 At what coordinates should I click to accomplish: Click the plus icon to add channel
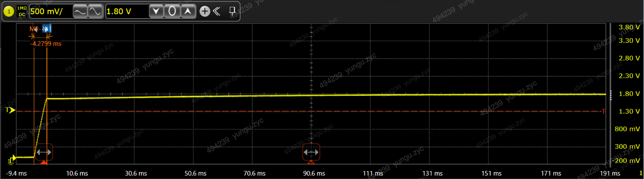(x=205, y=12)
